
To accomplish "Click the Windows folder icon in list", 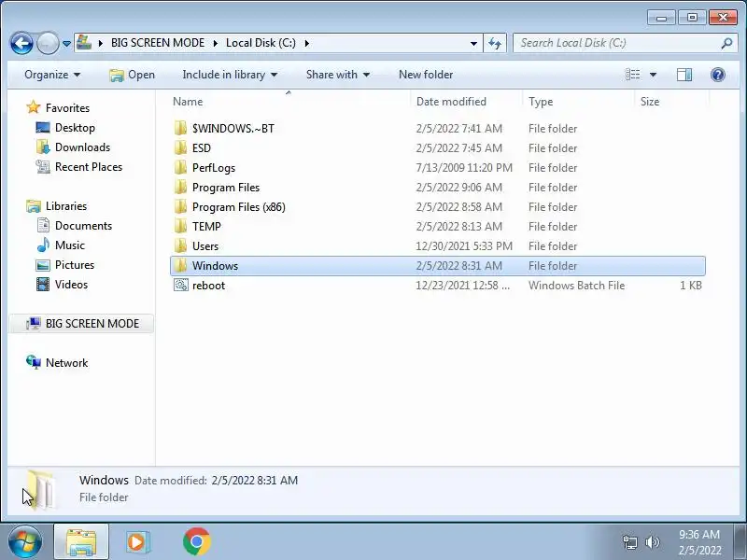I will 180,265.
